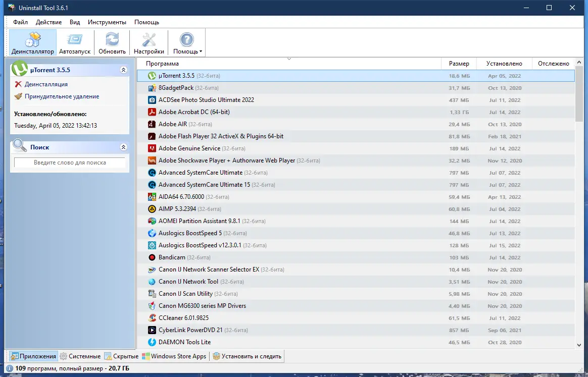Select the CCleaner 6.01.9825 entry
The width and height of the screenshot is (588, 377).
(183, 318)
